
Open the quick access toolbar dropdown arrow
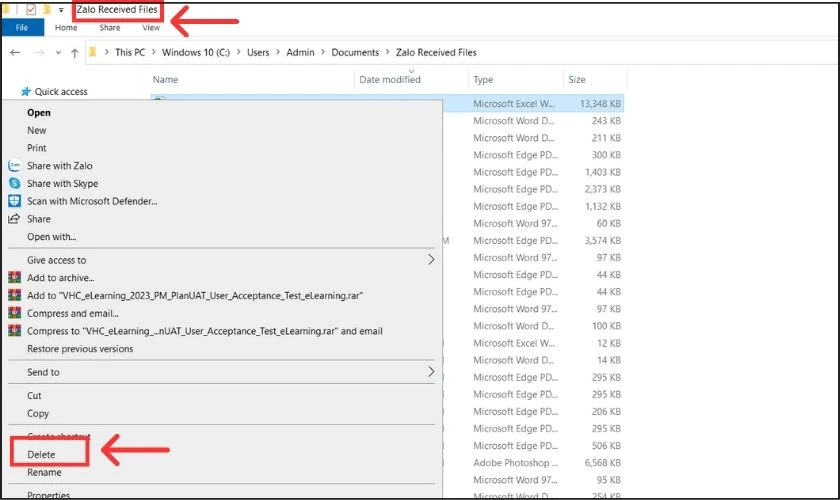pos(61,10)
